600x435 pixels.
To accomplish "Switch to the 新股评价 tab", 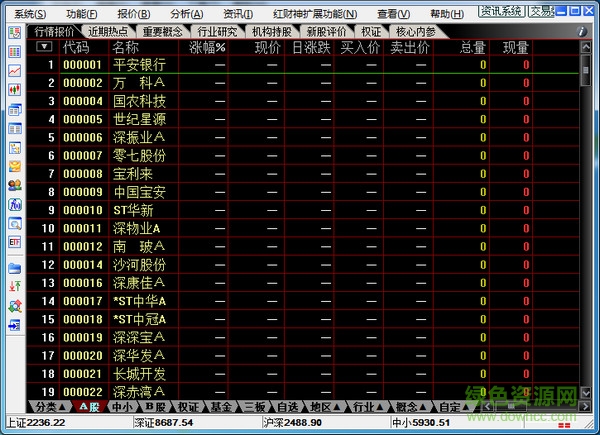I will pyautogui.click(x=326, y=31).
